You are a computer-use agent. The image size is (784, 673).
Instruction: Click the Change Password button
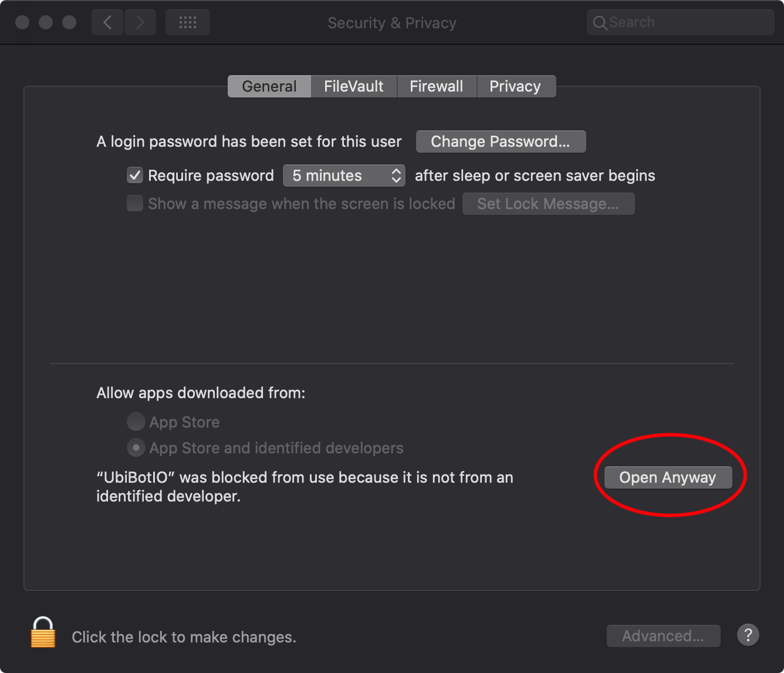[x=501, y=142]
